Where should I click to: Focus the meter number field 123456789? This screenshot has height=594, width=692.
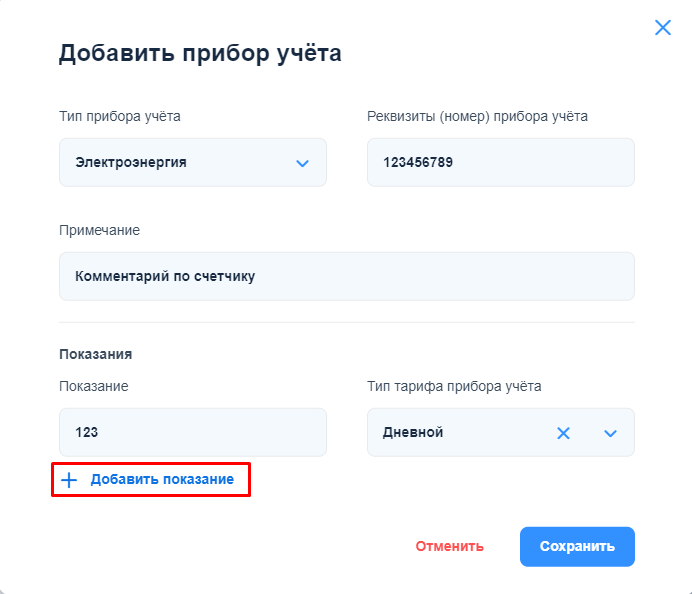click(500, 162)
